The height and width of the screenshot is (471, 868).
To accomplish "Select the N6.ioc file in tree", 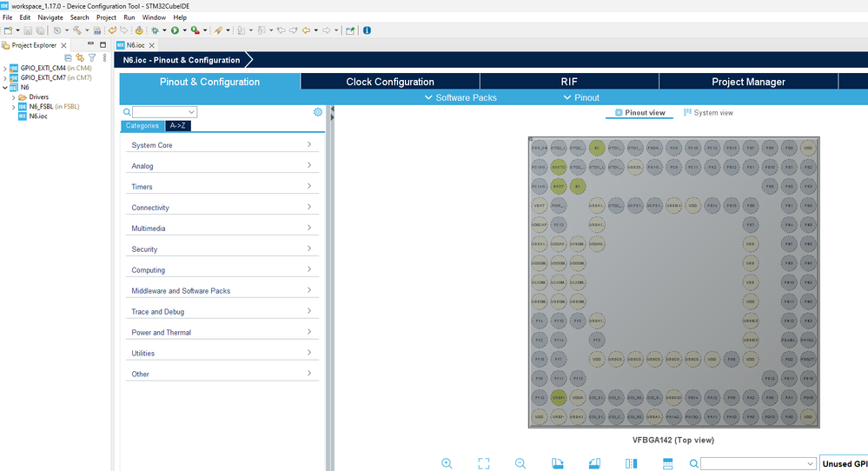I will tap(38, 116).
